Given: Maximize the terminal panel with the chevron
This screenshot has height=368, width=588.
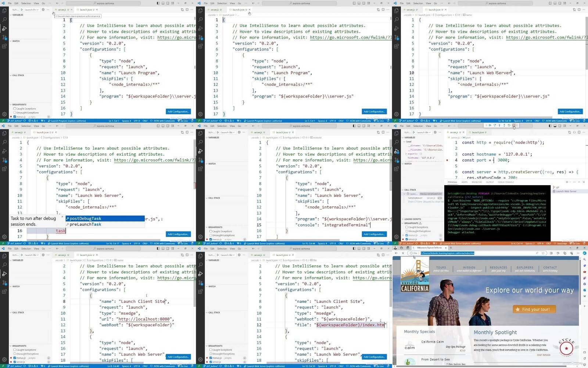Looking at the screenshot, I should [x=579, y=182].
